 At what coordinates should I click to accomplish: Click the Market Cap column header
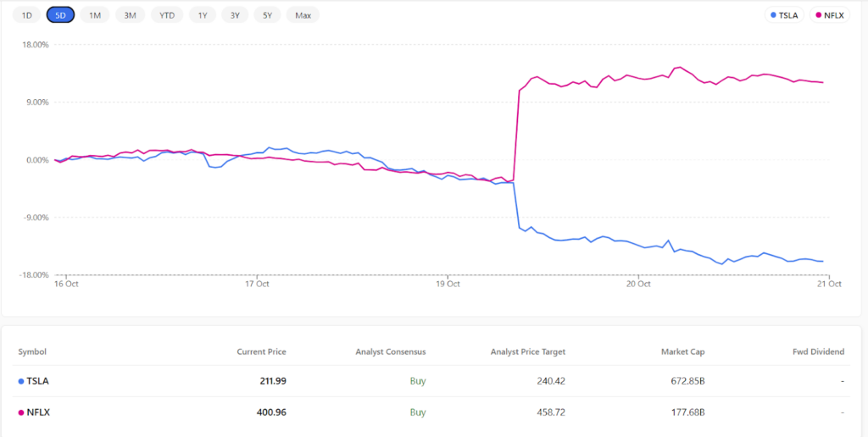pos(683,351)
